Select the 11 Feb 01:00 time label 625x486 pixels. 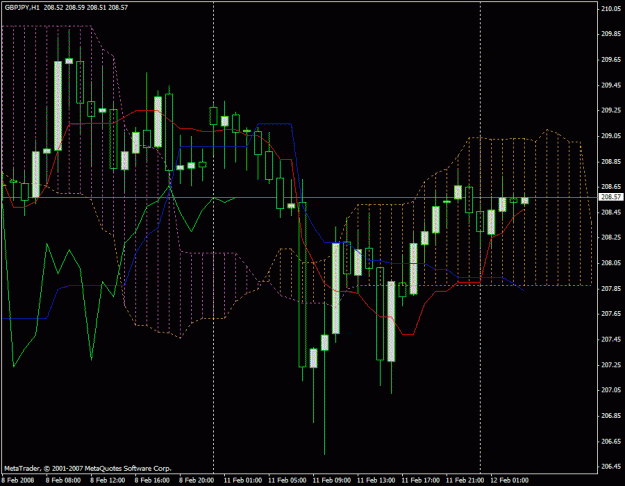[243, 480]
